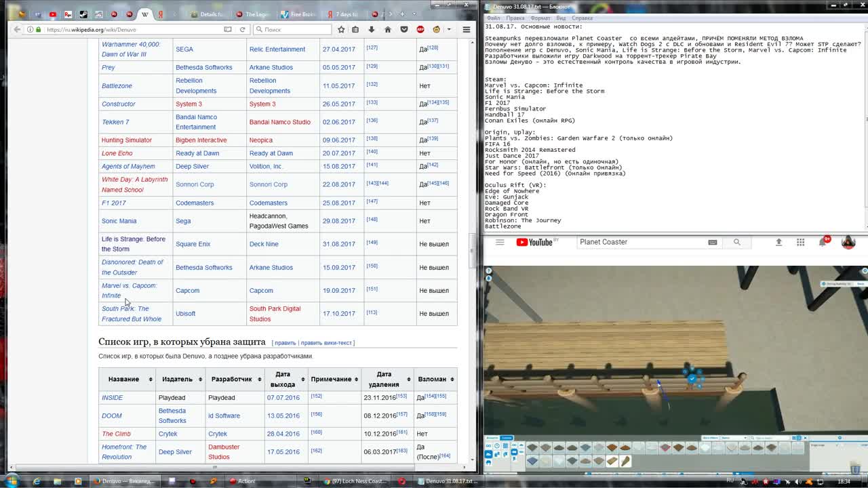868x488 pixels.
Task: Open Adblock Plus extension icon
Action: pyautogui.click(x=420, y=29)
